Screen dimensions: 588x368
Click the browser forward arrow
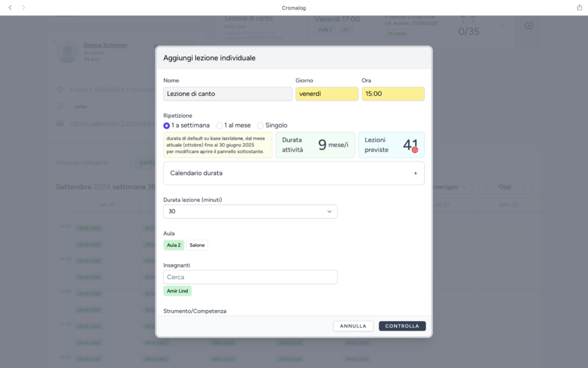pyautogui.click(x=24, y=8)
